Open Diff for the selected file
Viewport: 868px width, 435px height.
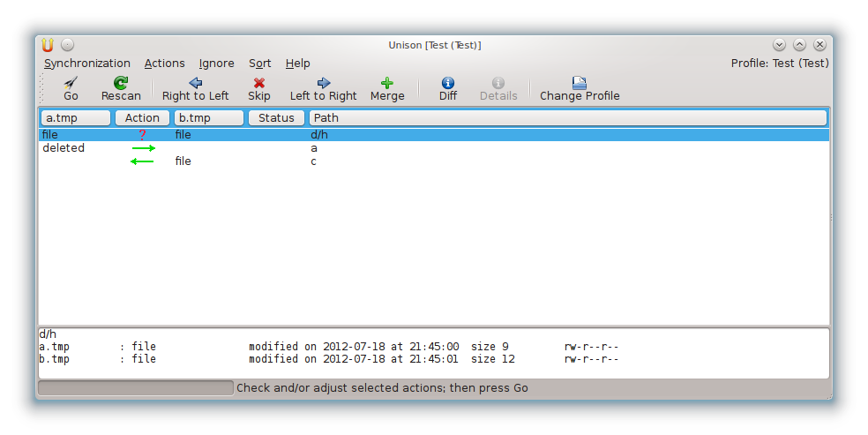[x=448, y=83]
